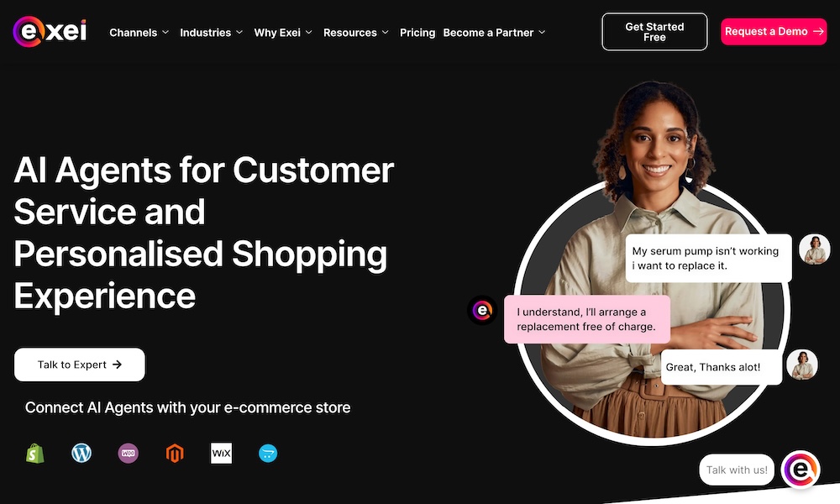Open the Industries dropdown
The image size is (840, 504).
212,33
